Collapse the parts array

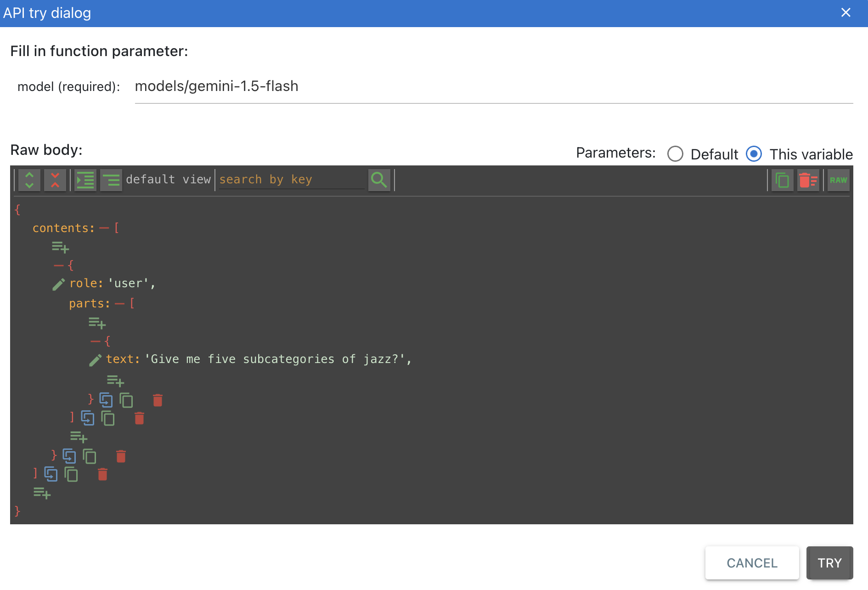tap(120, 304)
